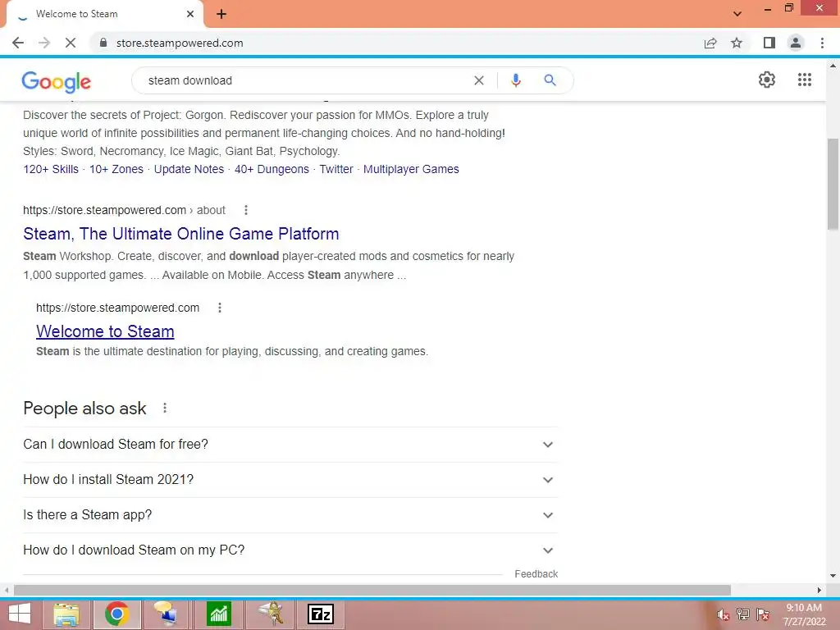Expand 'Can I download Steam for free?'
Image resolution: width=840 pixels, height=630 pixels.
pyautogui.click(x=290, y=444)
